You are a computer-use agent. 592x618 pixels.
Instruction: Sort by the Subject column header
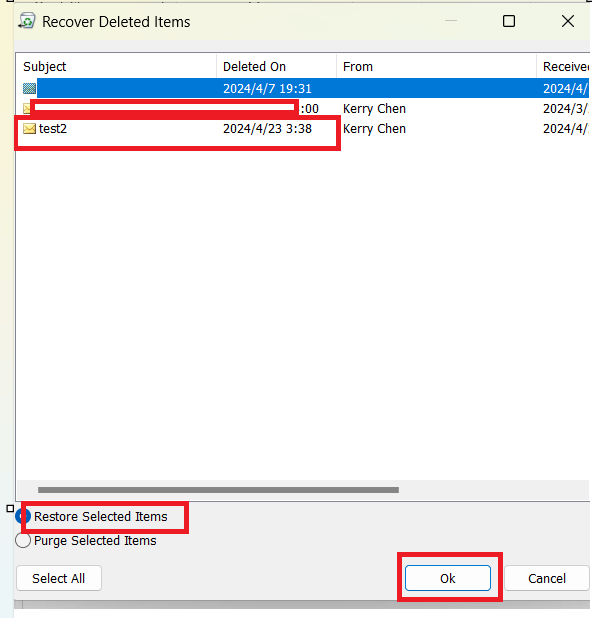(116, 67)
